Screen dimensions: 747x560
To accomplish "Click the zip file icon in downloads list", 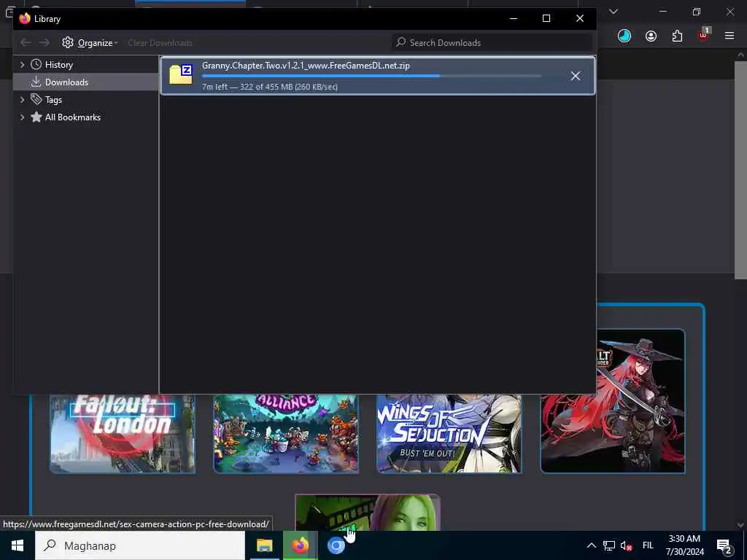I will pos(181,75).
